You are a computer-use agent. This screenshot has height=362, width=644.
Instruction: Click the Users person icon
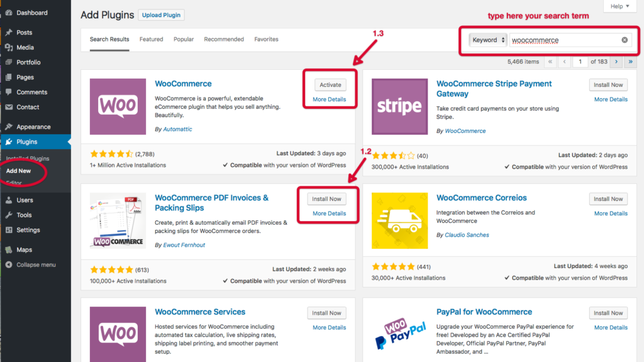pos(9,200)
